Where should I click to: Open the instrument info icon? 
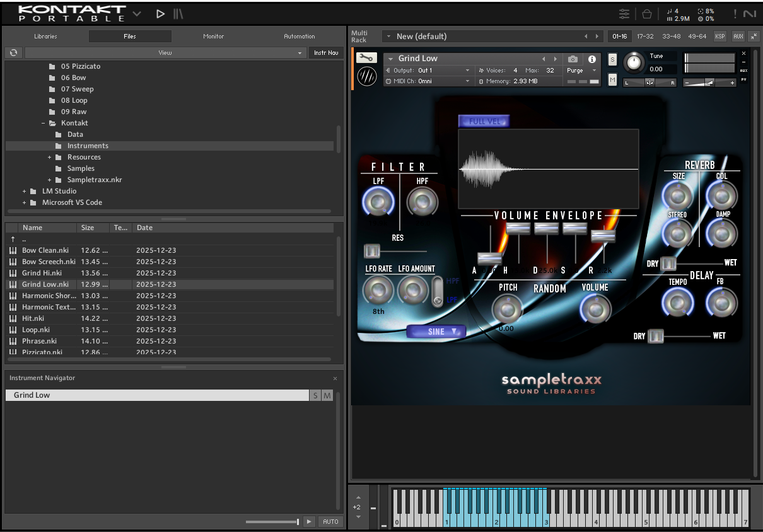click(x=591, y=59)
